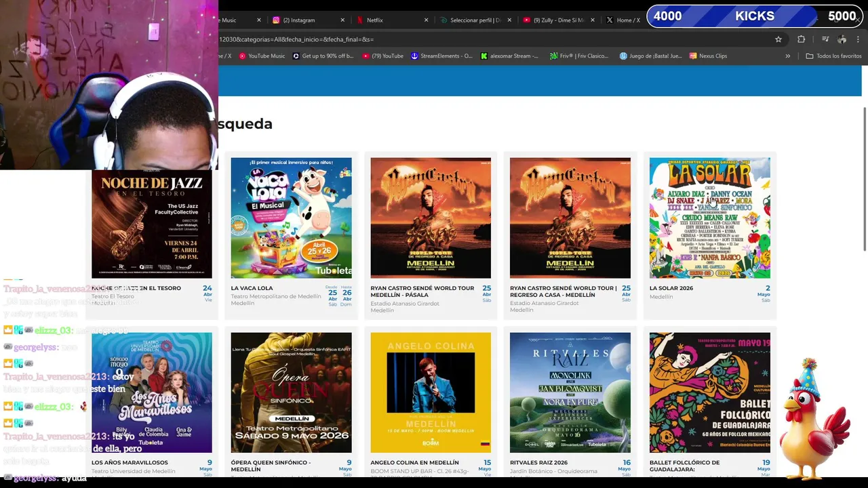Open the 'Todos los favoritos' folder
This screenshot has height=488, width=868.
[x=833, y=56]
